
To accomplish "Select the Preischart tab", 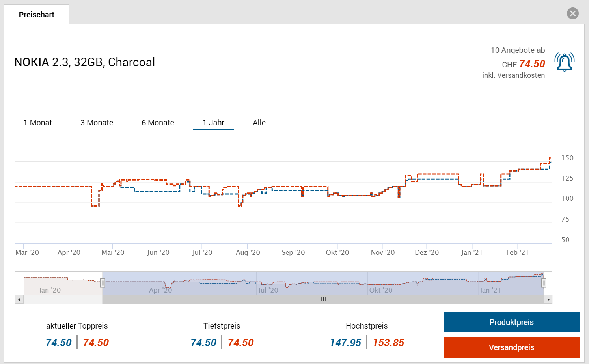I will click(37, 15).
